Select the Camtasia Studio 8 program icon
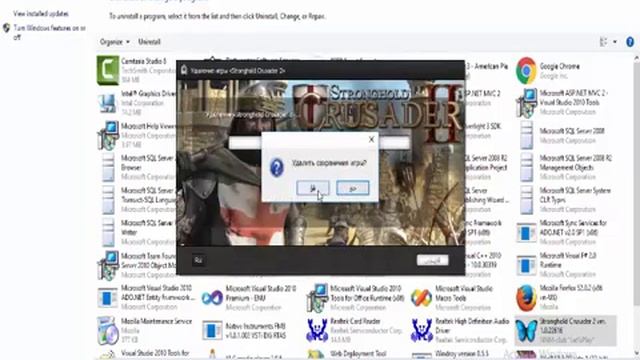The width and height of the screenshot is (640, 360). [x=108, y=70]
